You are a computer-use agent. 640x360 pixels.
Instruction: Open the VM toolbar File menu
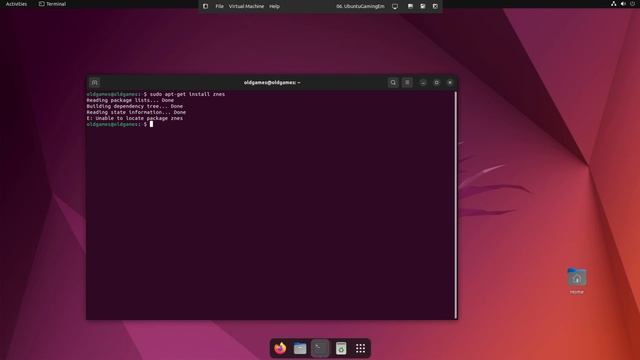tap(220, 6)
